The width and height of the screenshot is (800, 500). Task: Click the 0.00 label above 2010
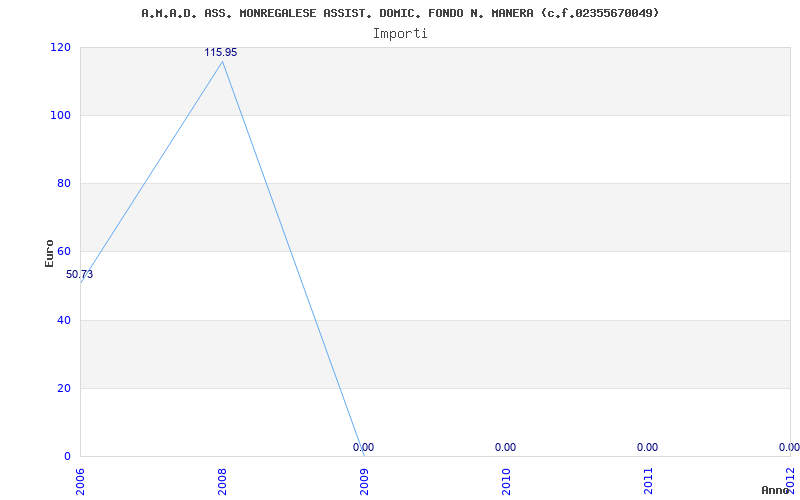(505, 447)
